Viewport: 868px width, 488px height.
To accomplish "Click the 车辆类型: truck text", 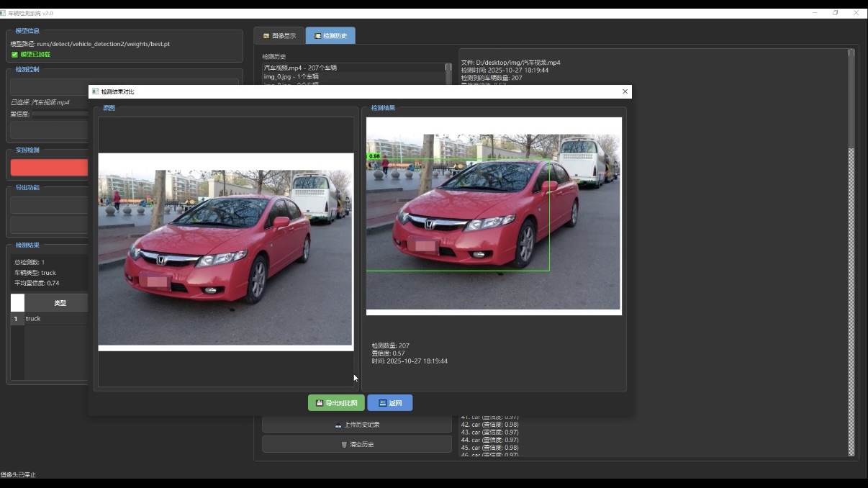I will pyautogui.click(x=35, y=273).
